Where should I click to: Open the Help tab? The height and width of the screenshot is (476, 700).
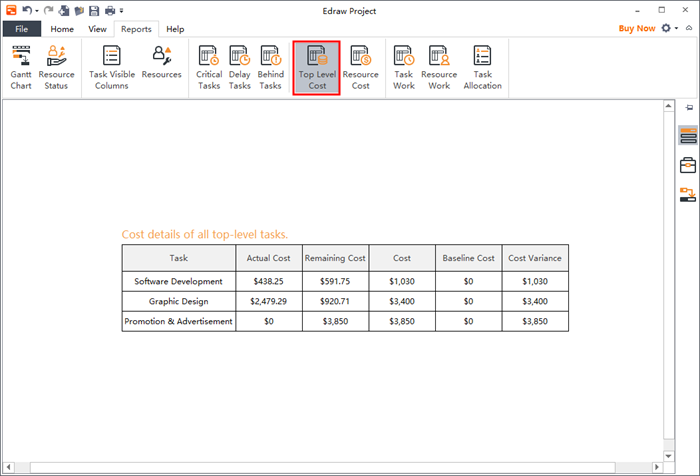tap(175, 29)
